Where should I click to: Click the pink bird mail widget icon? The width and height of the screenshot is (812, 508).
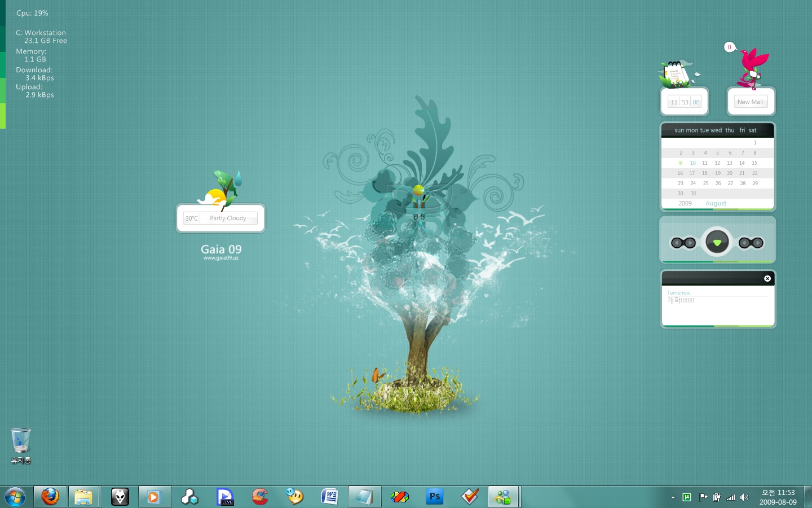click(x=752, y=69)
